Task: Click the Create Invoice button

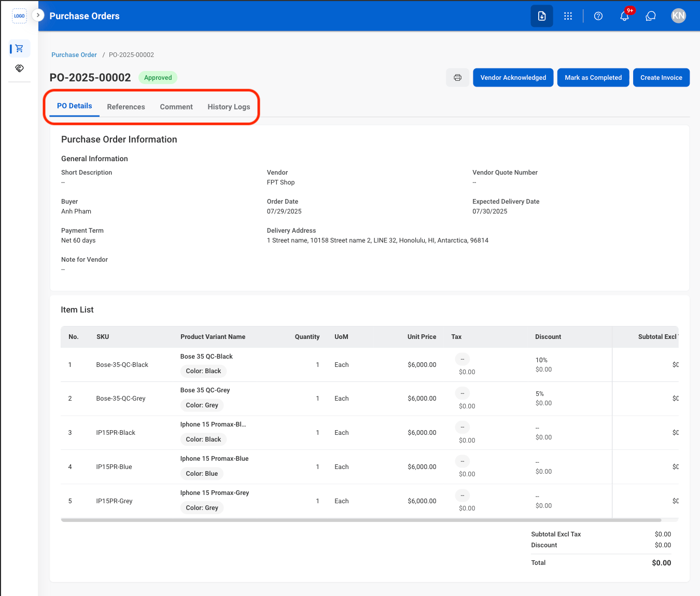Action: pyautogui.click(x=661, y=78)
